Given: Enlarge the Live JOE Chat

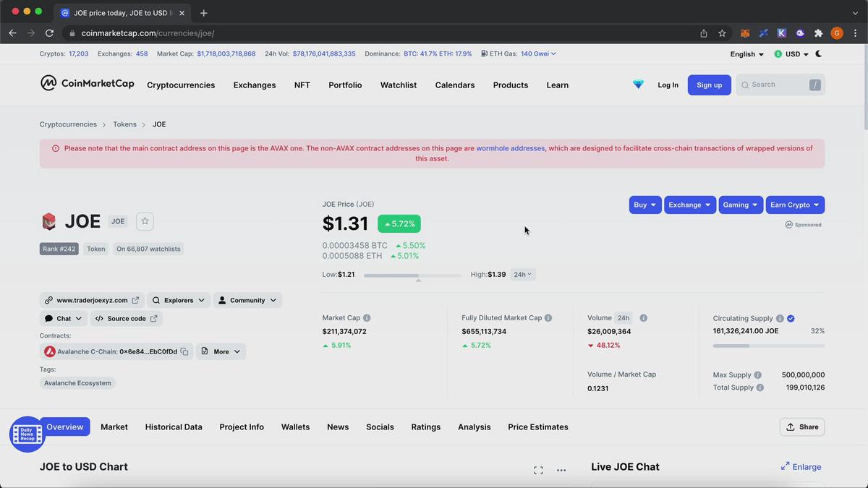Looking at the screenshot, I should click(x=801, y=467).
